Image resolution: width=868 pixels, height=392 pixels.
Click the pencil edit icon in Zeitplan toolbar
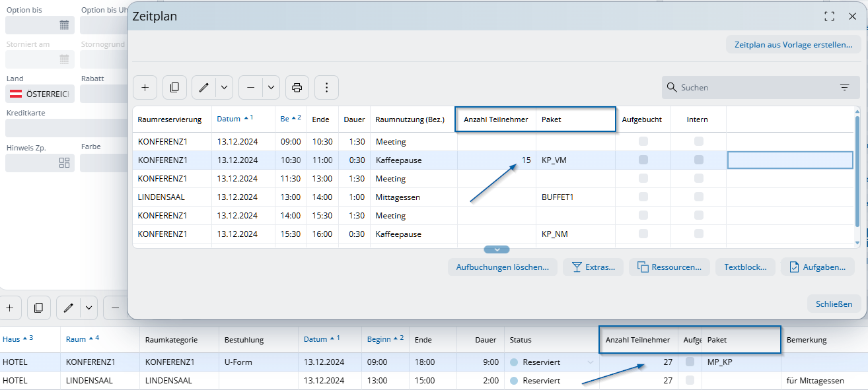pyautogui.click(x=204, y=87)
